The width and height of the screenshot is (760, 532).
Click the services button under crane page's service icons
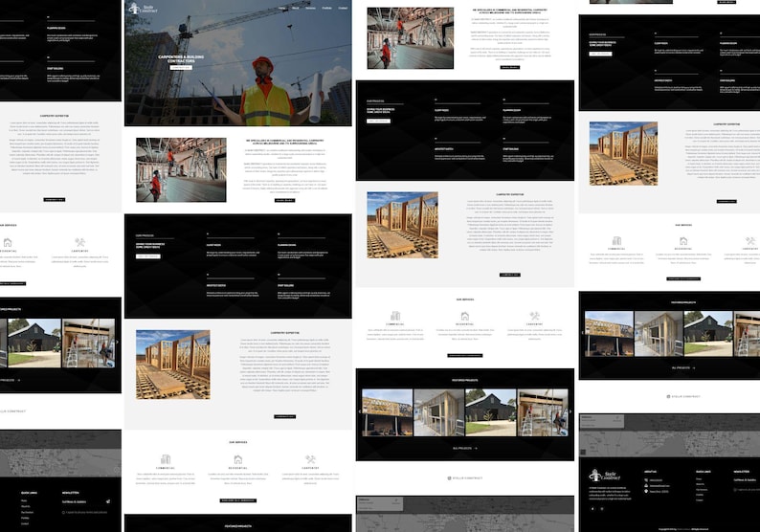pyautogui.click(x=238, y=500)
